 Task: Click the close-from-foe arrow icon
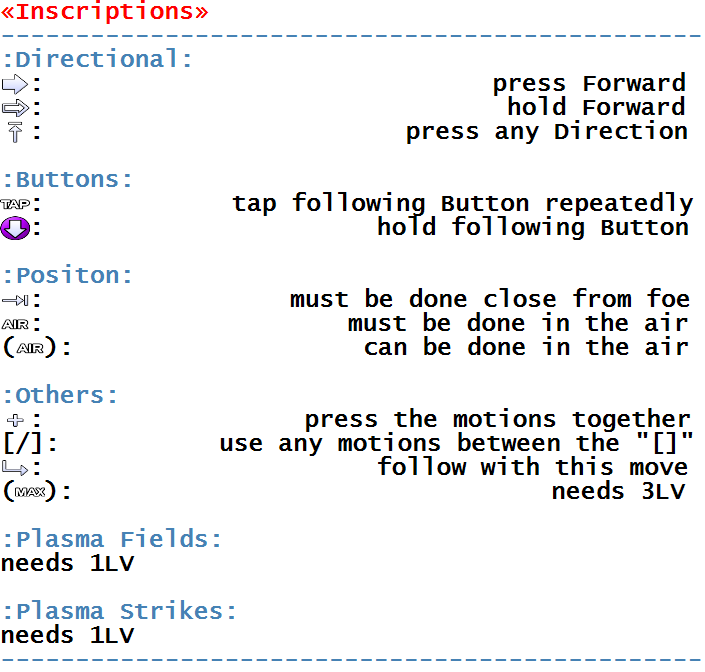(15, 300)
